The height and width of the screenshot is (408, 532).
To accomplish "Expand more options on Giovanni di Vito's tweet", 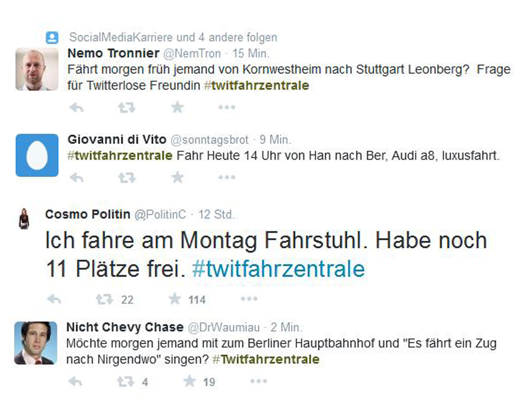I will pyautogui.click(x=227, y=178).
